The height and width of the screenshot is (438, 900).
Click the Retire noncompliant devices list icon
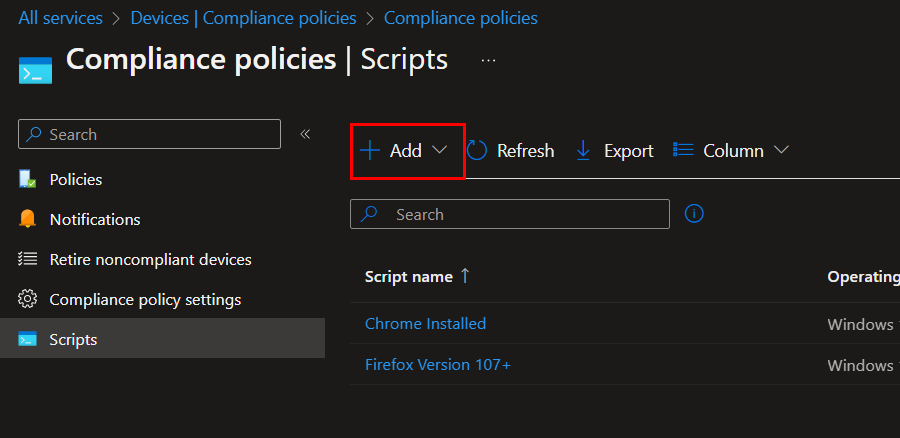point(28,259)
